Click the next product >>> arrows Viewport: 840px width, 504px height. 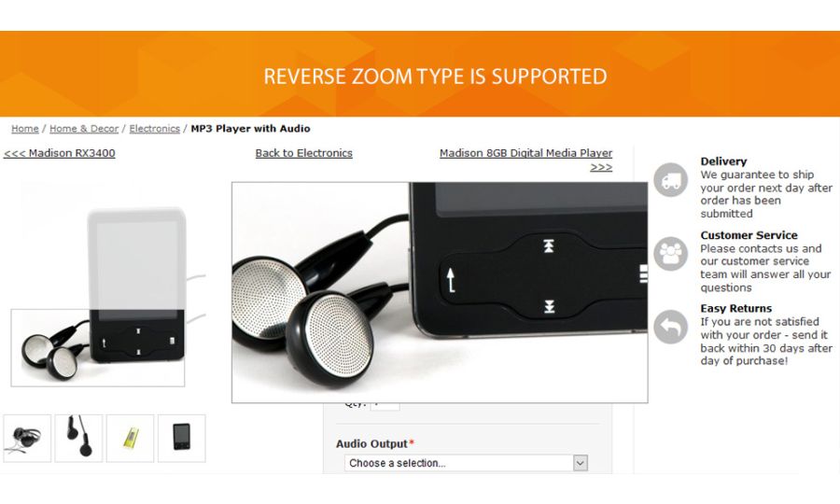click(x=601, y=167)
